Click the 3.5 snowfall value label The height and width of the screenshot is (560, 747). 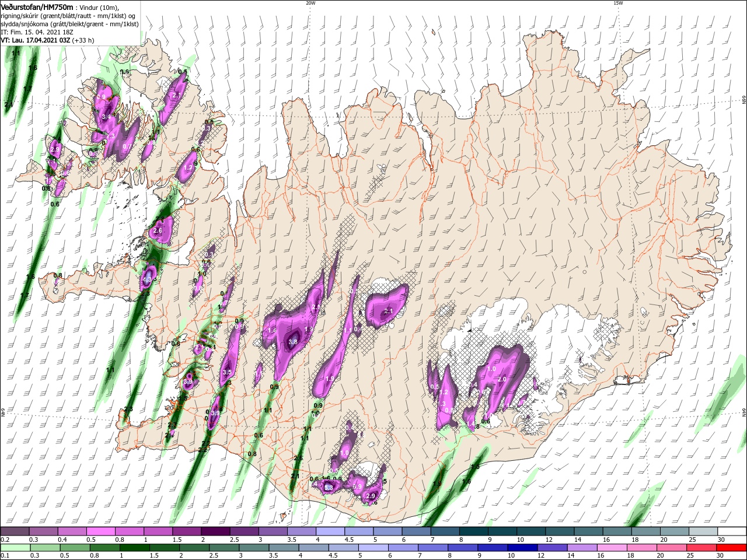pos(227,372)
